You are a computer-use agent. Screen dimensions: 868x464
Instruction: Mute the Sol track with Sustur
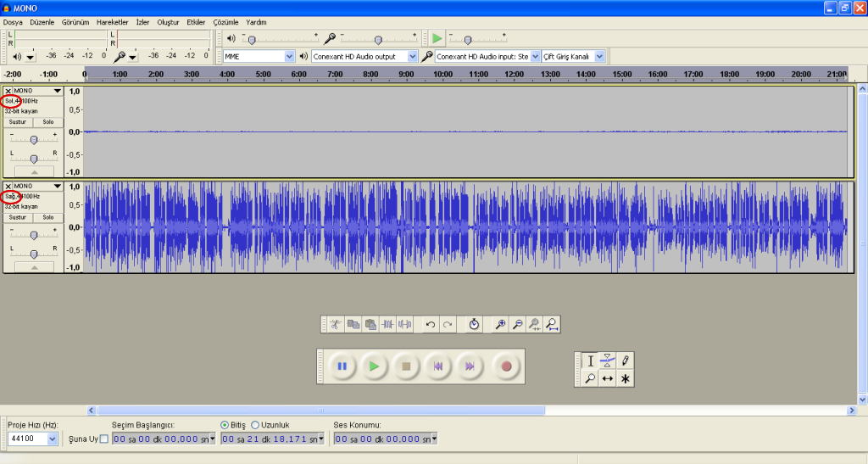coord(18,122)
